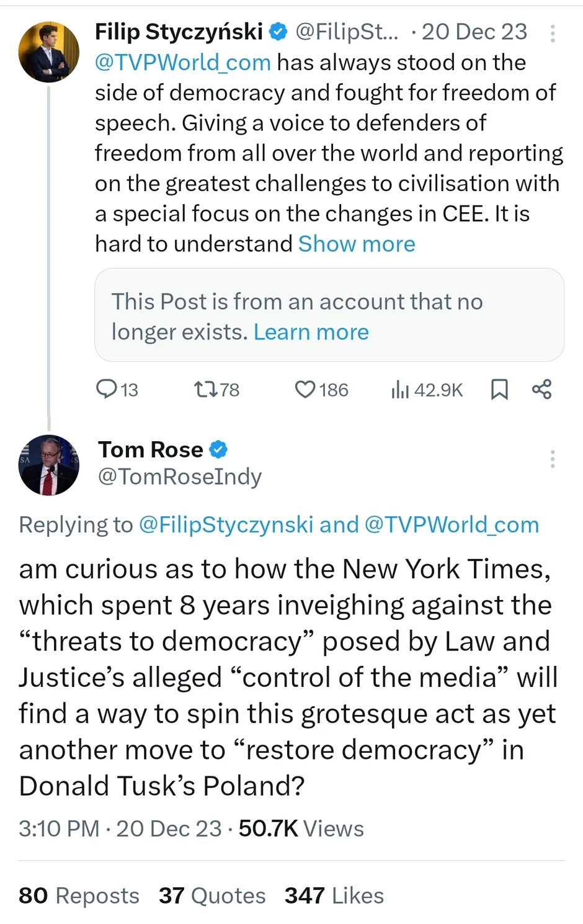The width and height of the screenshot is (583, 924).
Task: Open more options on Filip's post
Action: point(552,33)
